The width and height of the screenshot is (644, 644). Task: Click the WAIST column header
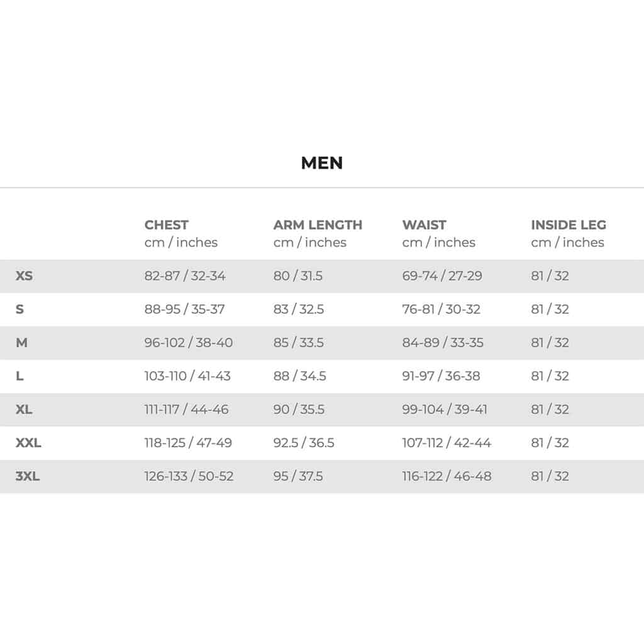pos(425,225)
